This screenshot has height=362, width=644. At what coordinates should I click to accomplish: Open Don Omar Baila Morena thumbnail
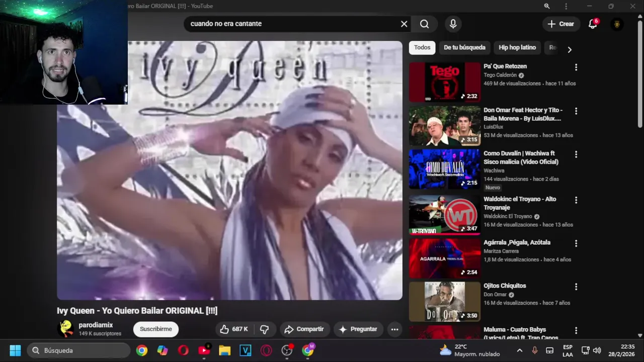pos(445,125)
